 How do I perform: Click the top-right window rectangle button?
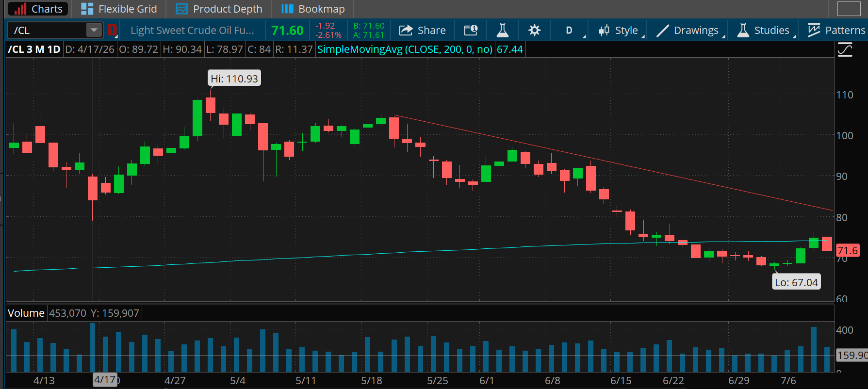point(849,9)
